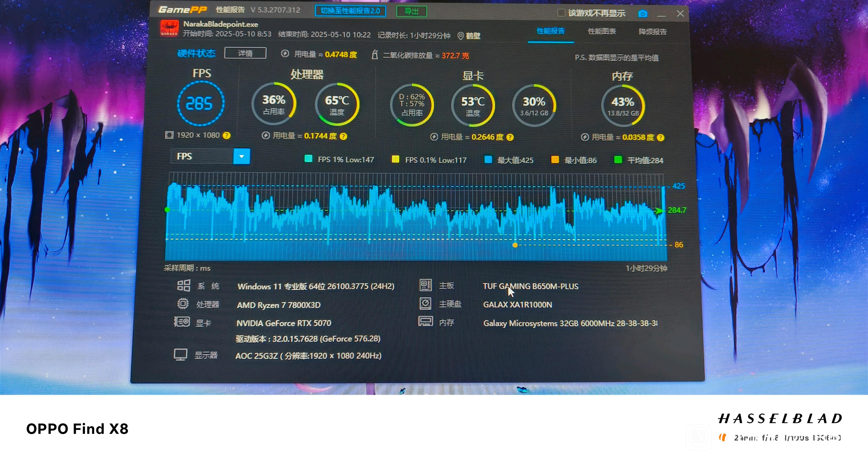Close the GamePP report window
This screenshot has height=461, width=868.
680,14
